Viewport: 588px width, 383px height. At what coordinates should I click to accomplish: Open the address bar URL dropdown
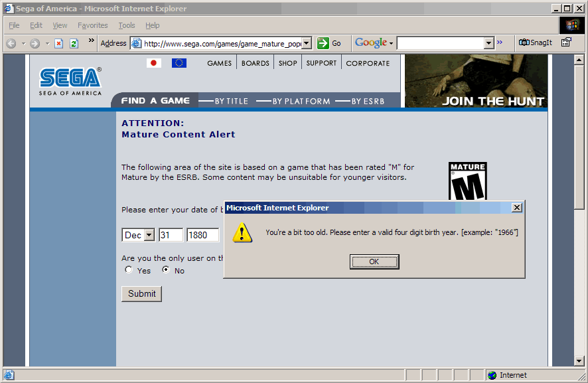307,43
